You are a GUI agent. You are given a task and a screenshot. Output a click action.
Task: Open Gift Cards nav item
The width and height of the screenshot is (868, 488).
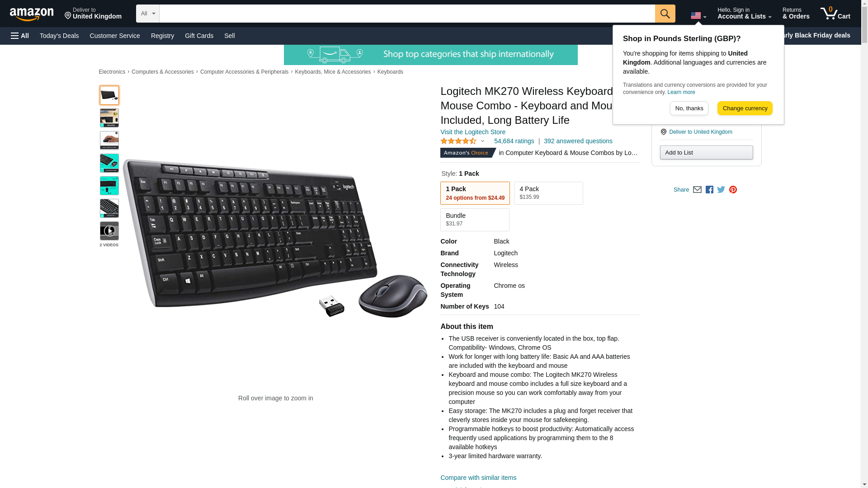[199, 36]
